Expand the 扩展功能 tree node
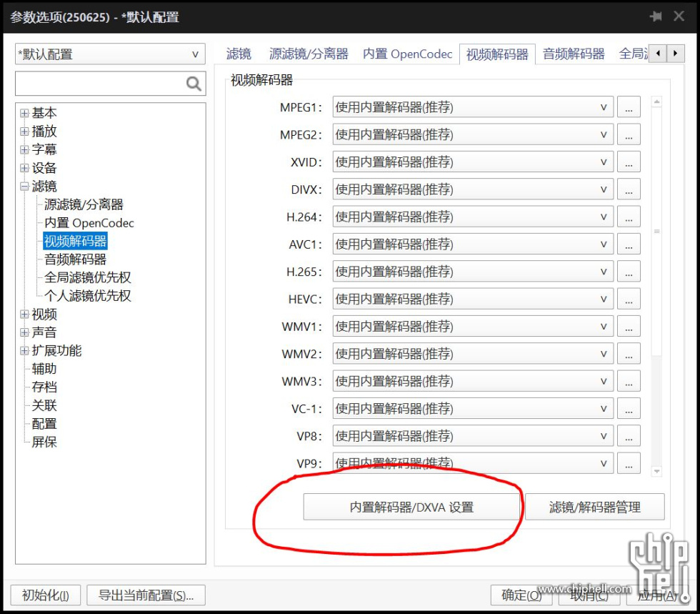 tap(24, 351)
